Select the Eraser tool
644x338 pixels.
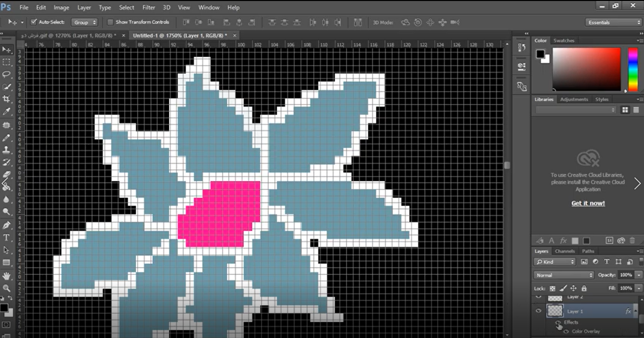click(7, 175)
